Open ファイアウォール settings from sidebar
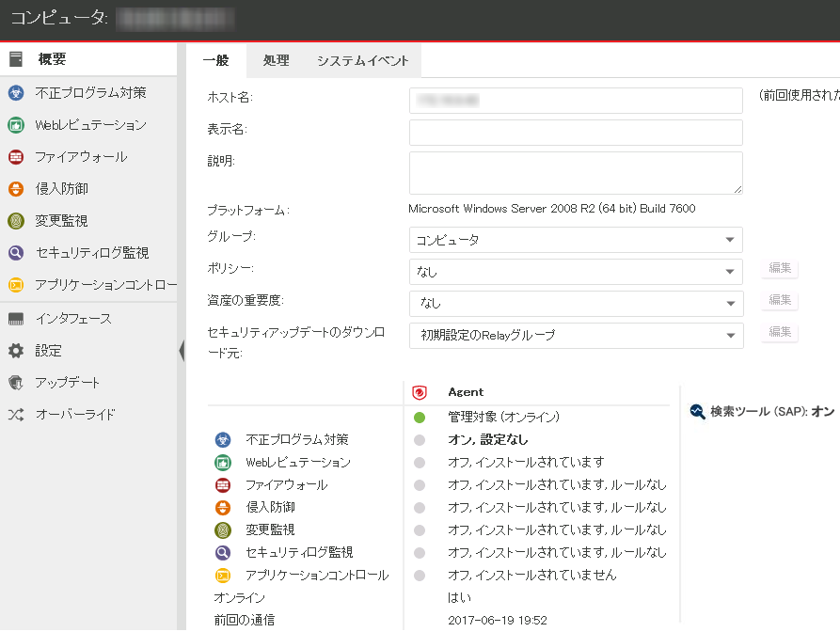Image resolution: width=840 pixels, height=632 pixels. tap(80, 157)
